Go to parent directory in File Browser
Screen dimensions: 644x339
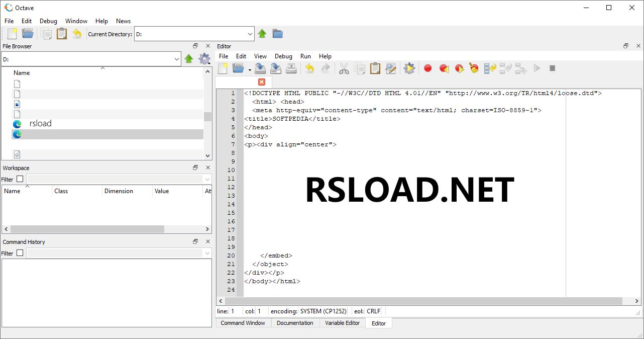(189, 59)
